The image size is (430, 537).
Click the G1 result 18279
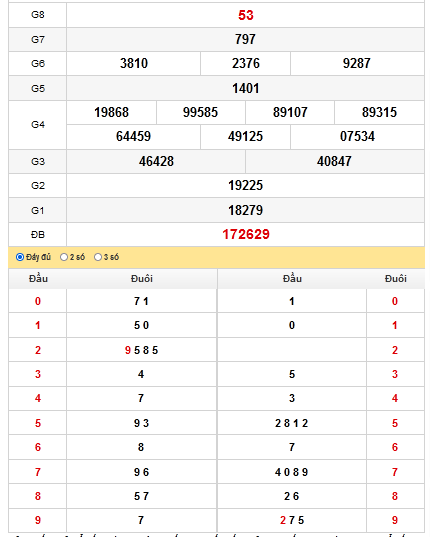tap(245, 210)
